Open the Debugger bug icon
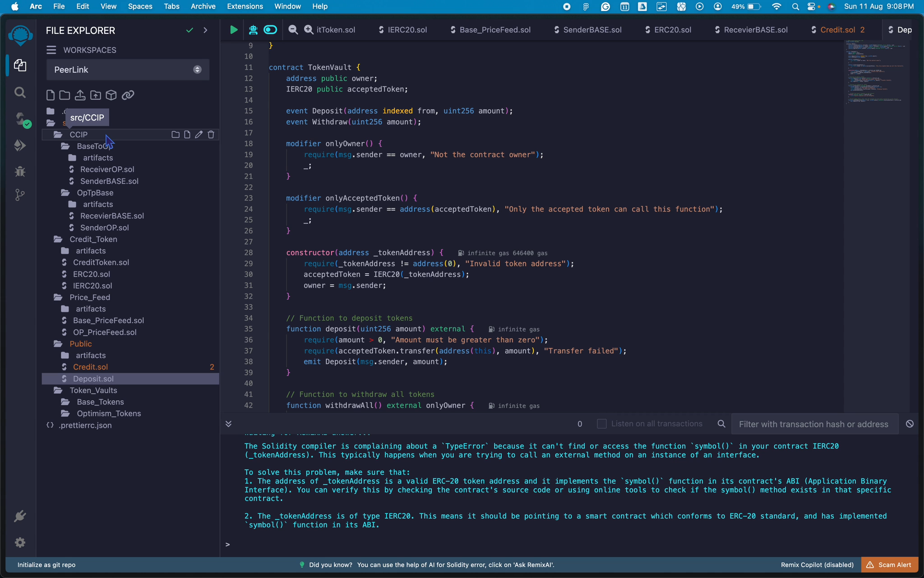The image size is (924, 578). click(x=20, y=172)
